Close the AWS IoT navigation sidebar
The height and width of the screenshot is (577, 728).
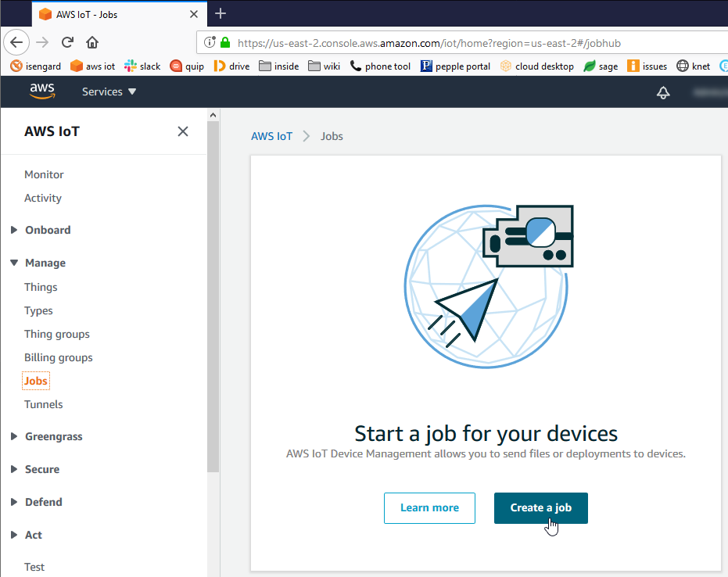click(x=183, y=131)
